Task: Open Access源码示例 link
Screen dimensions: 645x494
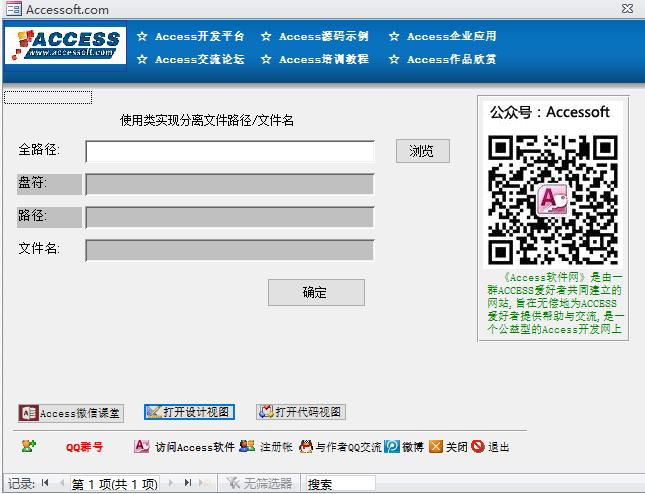Action: click(324, 37)
